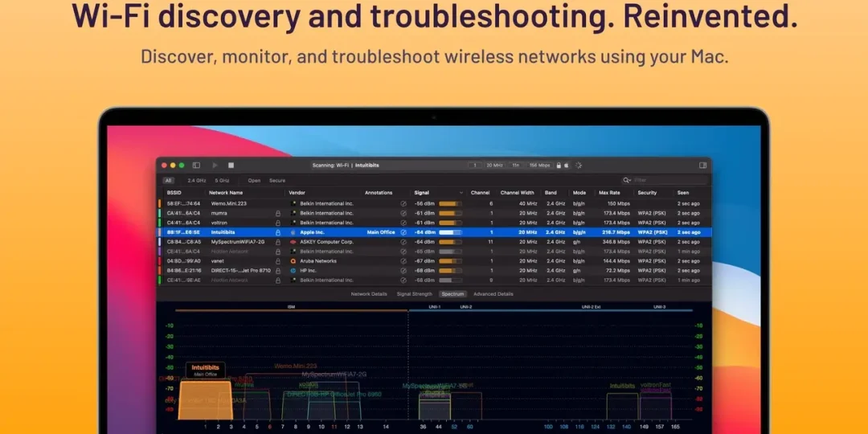Sort by the Mode column header
The width and height of the screenshot is (868, 434).
(x=579, y=193)
